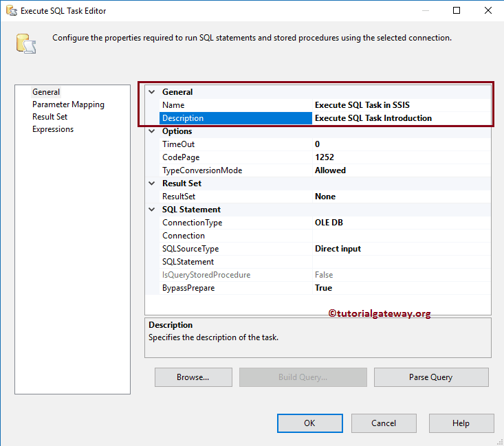Collapse the Options property category
Viewport: 504px width, 446px height.
[152, 131]
